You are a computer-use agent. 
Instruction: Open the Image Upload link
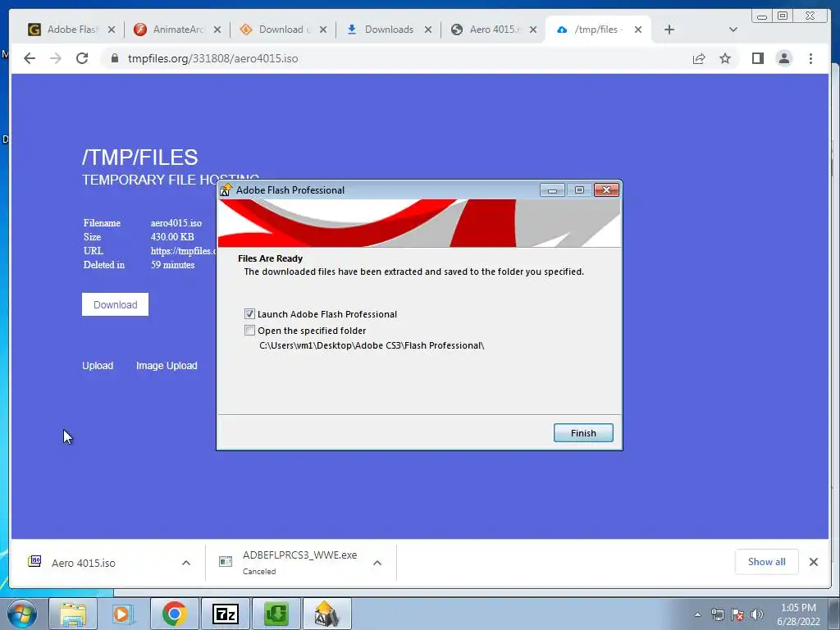(x=167, y=365)
